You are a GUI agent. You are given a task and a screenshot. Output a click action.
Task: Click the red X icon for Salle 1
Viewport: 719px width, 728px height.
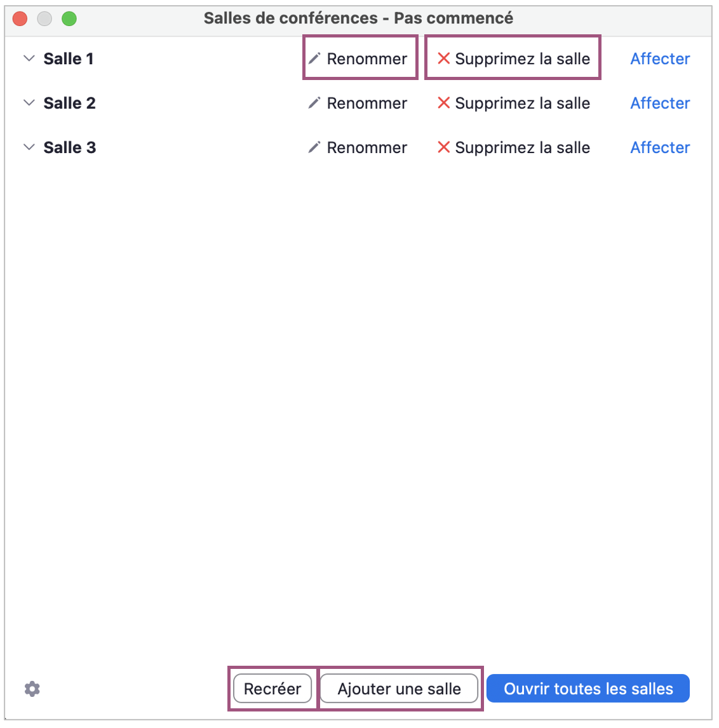point(444,58)
